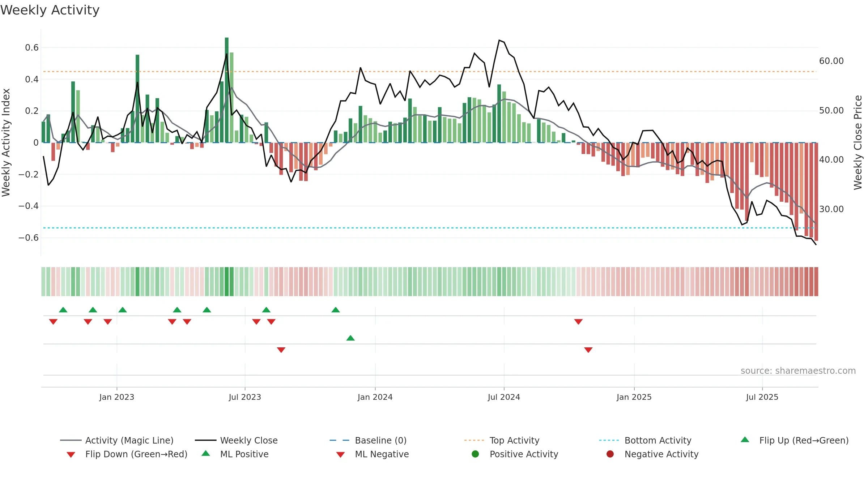
Task: Click the first flip-down marker in late 2022
Action: click(x=53, y=322)
